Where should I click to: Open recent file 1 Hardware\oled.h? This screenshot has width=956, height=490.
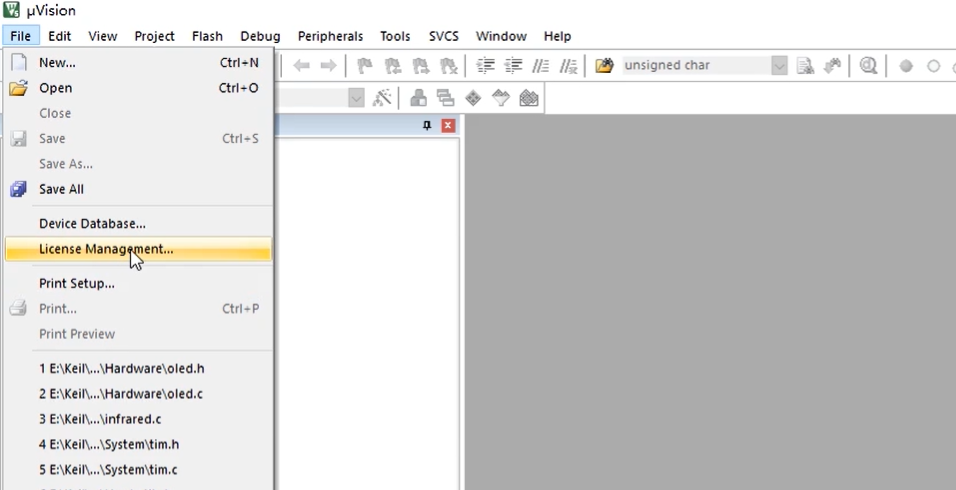[138, 368]
